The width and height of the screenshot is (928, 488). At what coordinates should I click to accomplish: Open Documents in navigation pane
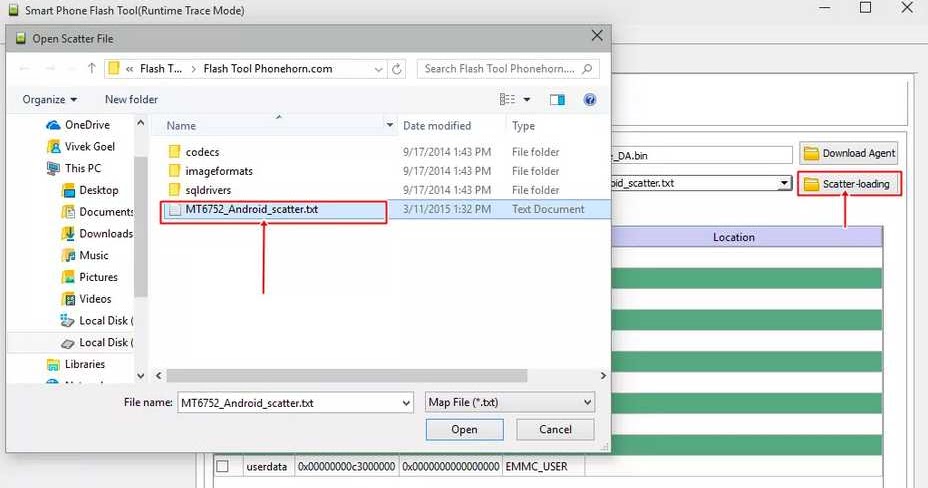[106, 212]
